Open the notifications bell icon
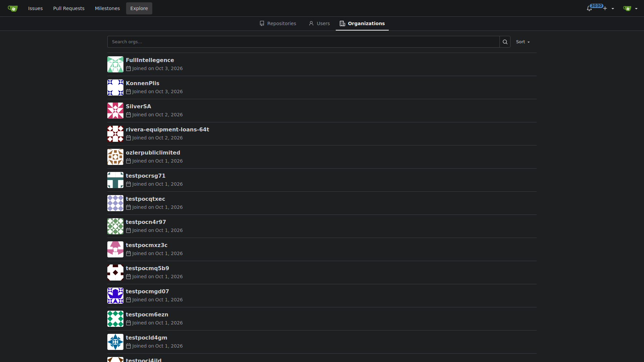This screenshot has width=644, height=362. tap(589, 8)
